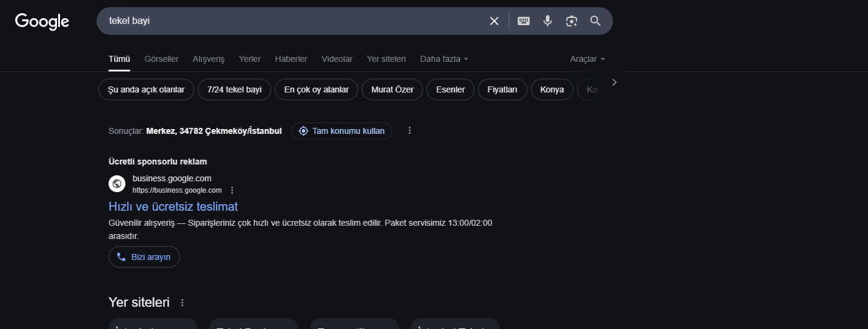
Task: Expand the Daha fazla dropdown
Action: [444, 59]
